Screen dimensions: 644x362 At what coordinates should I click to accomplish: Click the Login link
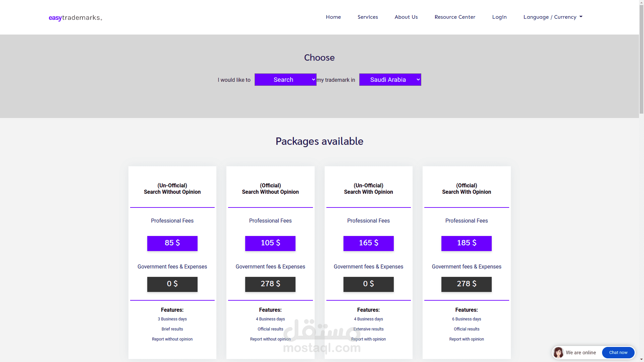(x=499, y=17)
